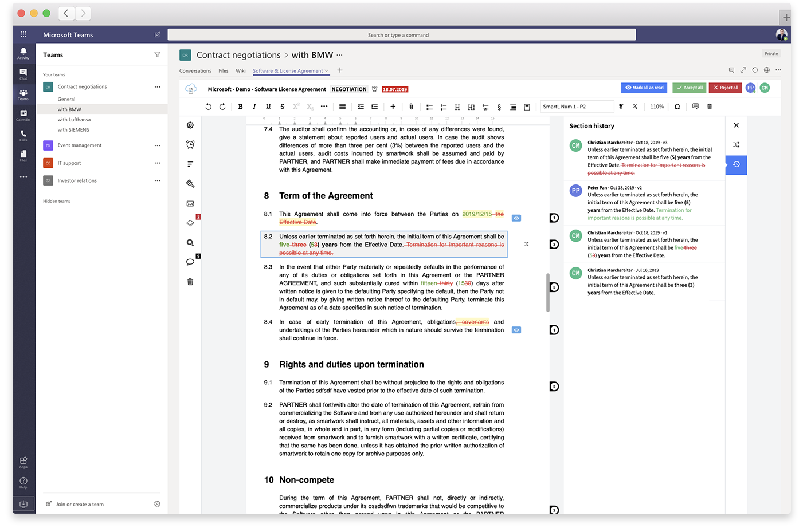Toggle visibility eye beside section 8.4

pyautogui.click(x=516, y=330)
